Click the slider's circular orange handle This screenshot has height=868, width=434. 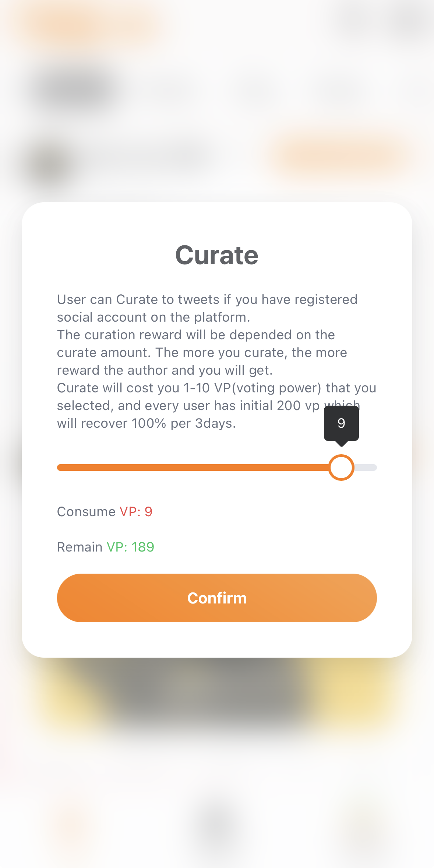point(341,468)
